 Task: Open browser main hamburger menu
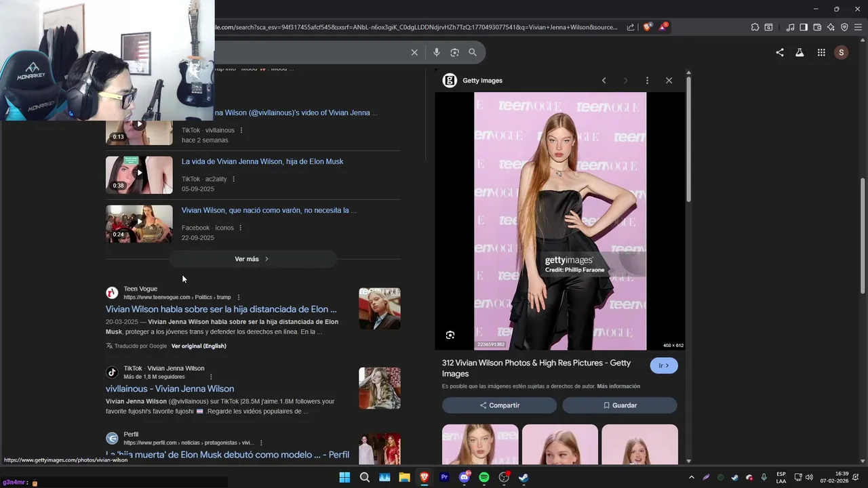click(x=858, y=27)
